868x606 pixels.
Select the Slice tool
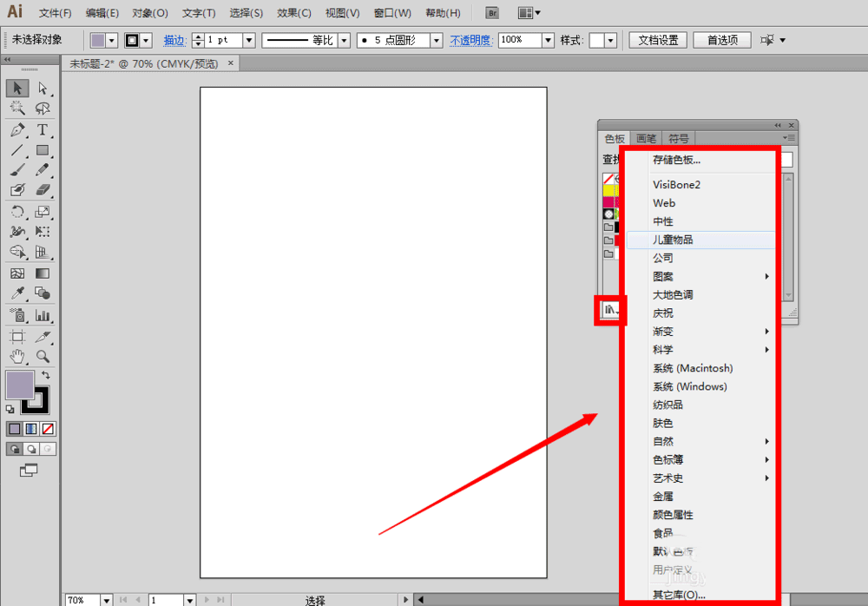[x=43, y=336]
